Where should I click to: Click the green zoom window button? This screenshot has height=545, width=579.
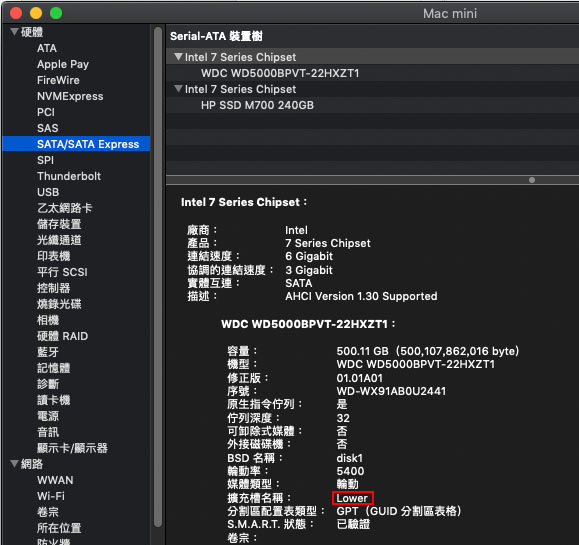tap(56, 13)
